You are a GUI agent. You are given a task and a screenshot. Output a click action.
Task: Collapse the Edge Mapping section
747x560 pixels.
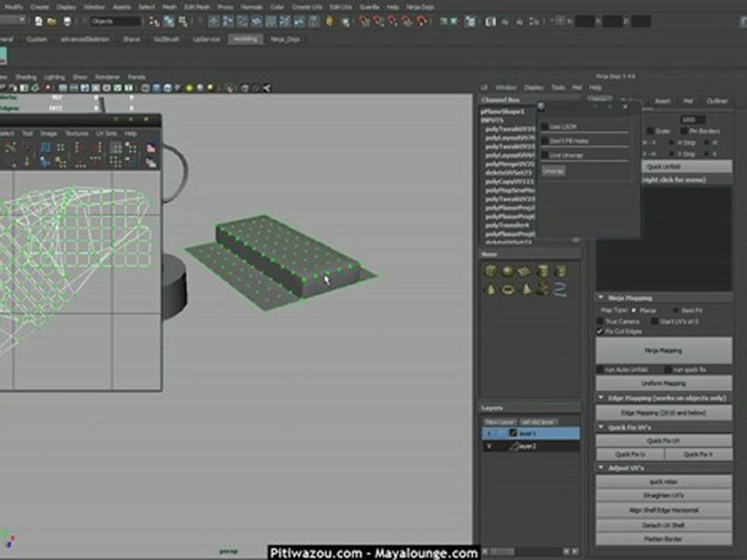click(x=601, y=397)
